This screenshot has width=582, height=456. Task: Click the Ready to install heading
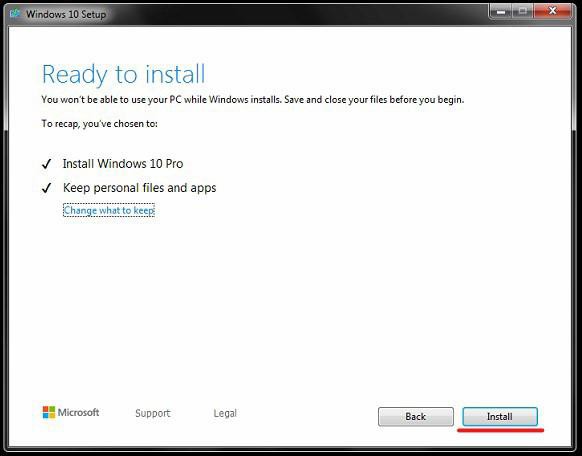point(123,74)
